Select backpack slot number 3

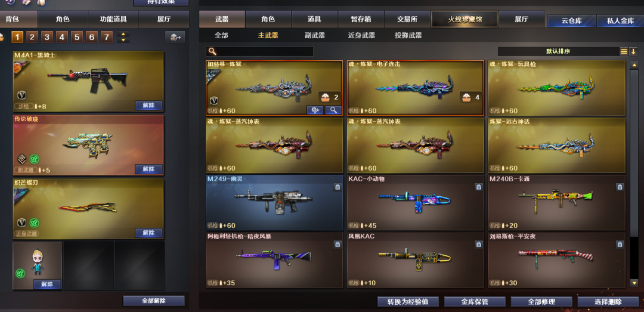click(47, 38)
